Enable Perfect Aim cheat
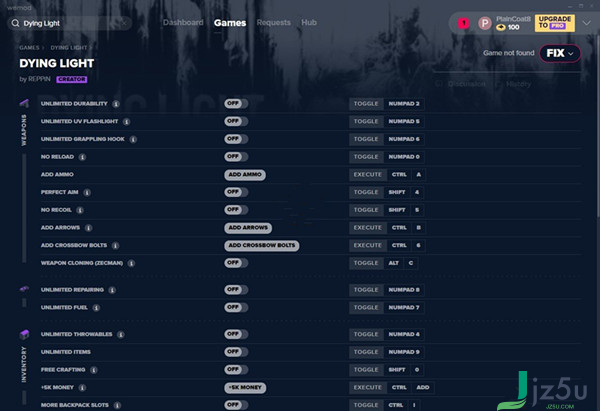The height and width of the screenshot is (411, 600). 236,192
